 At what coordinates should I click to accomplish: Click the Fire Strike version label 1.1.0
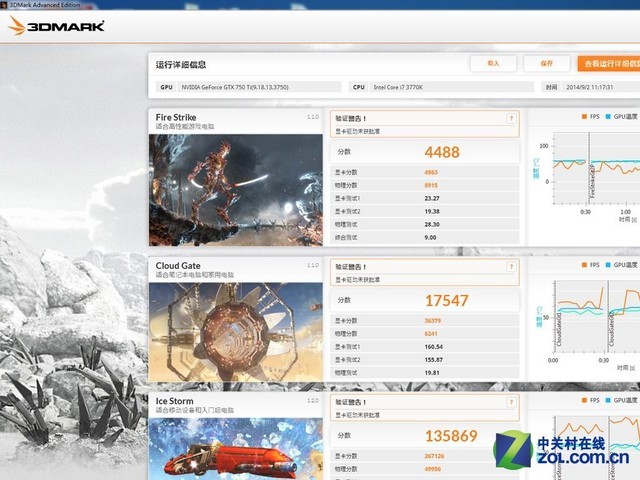pyautogui.click(x=313, y=117)
